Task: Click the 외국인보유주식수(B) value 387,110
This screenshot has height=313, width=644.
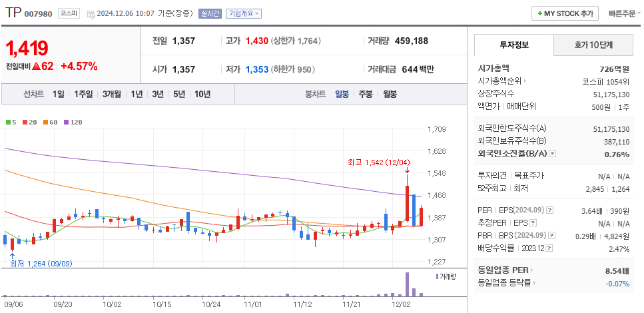Action: point(615,142)
